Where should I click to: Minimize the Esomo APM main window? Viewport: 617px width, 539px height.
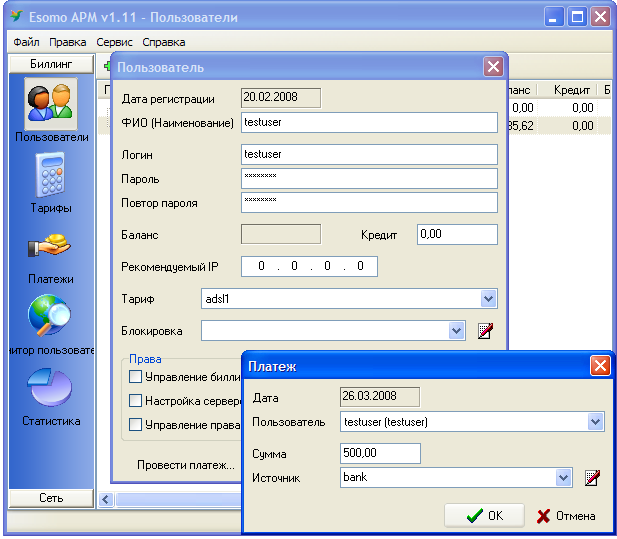[554, 17]
